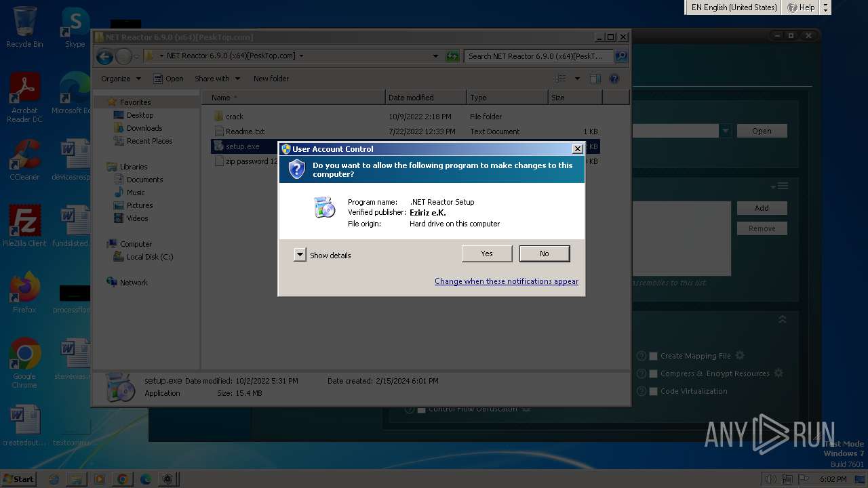Open Chrome from the taskbar
The image size is (868, 488).
coord(122,479)
